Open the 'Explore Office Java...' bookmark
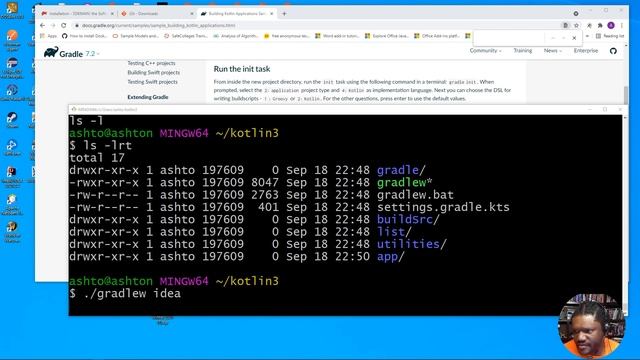 coord(387,36)
